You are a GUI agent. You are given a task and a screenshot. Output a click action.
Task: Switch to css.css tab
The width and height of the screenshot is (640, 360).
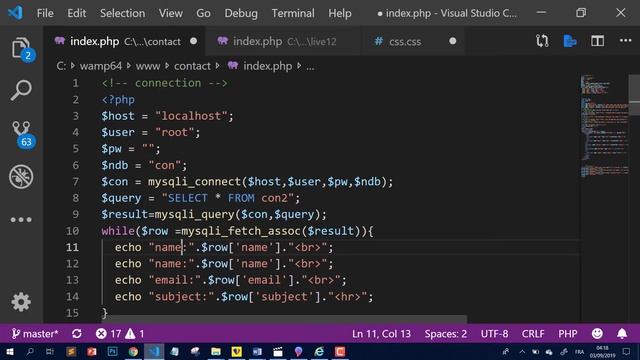pos(413,41)
